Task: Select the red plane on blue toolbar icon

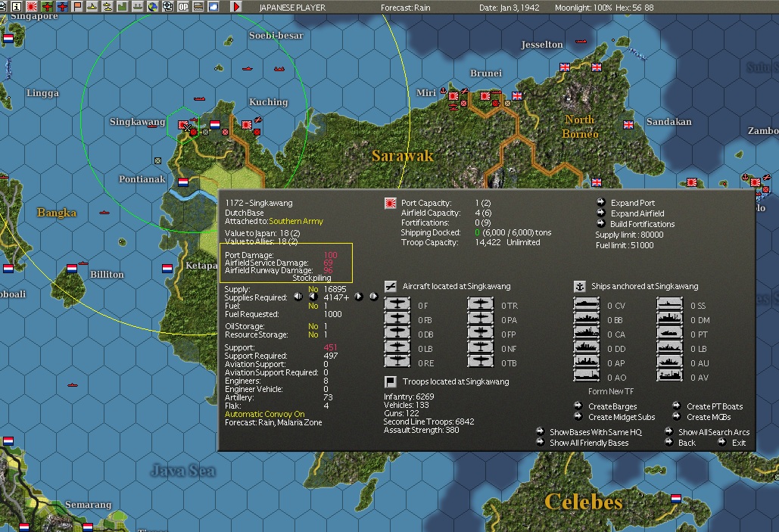Action: pyautogui.click(x=62, y=7)
